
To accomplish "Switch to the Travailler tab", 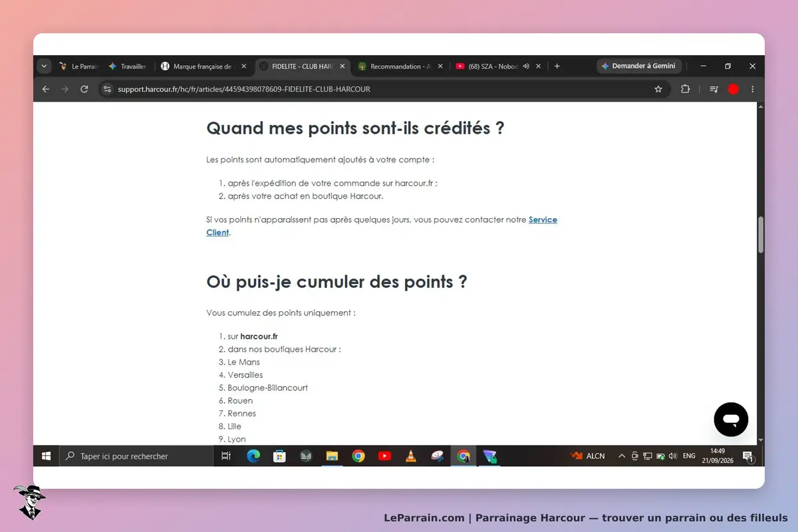I will click(128, 66).
